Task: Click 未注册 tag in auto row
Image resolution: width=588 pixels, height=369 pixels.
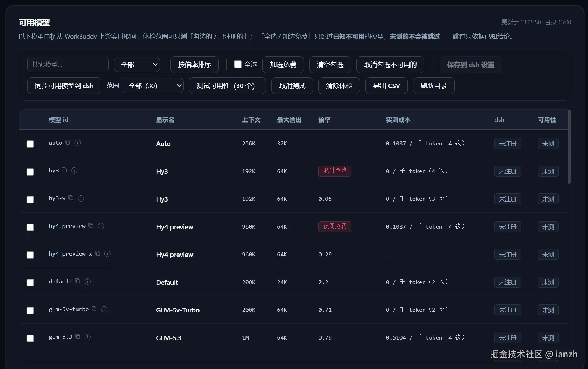Action: [508, 144]
